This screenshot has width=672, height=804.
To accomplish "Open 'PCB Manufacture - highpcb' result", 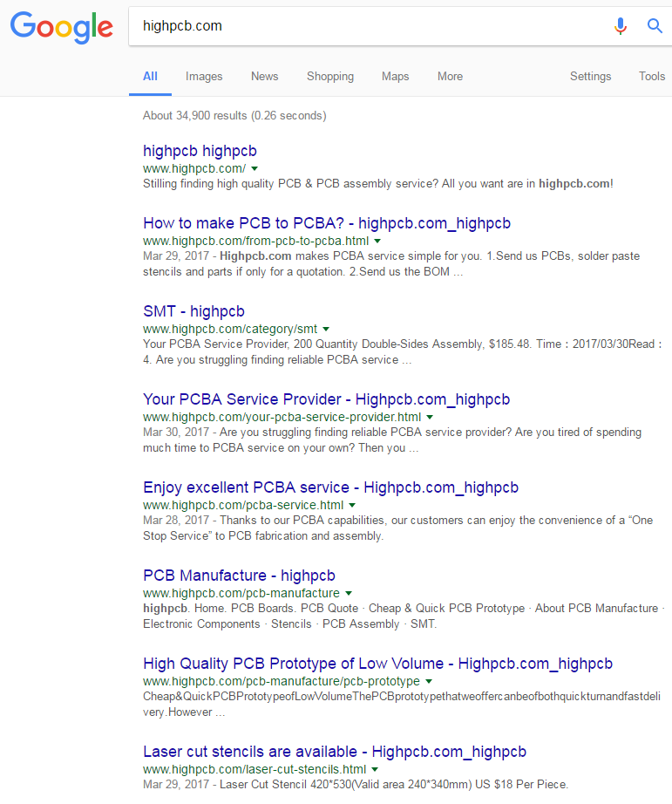I will pos(240,576).
